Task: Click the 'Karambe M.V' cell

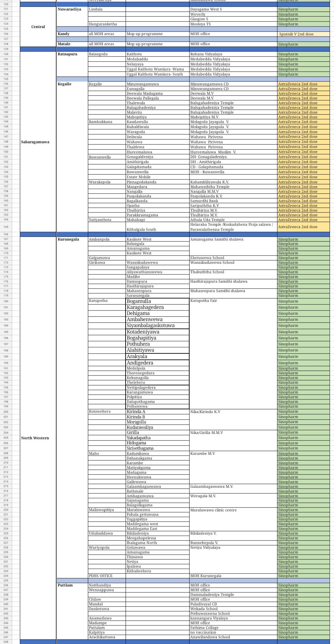Action: [x=233, y=468]
